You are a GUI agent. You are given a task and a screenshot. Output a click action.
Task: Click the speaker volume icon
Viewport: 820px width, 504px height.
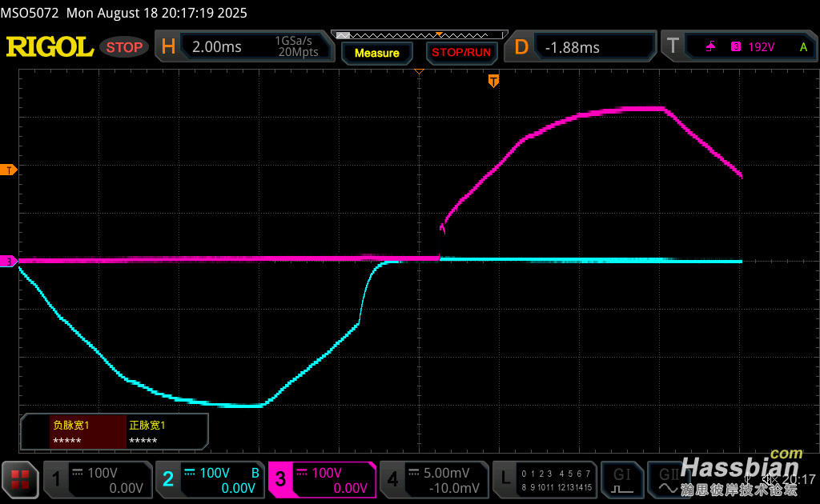(x=768, y=479)
